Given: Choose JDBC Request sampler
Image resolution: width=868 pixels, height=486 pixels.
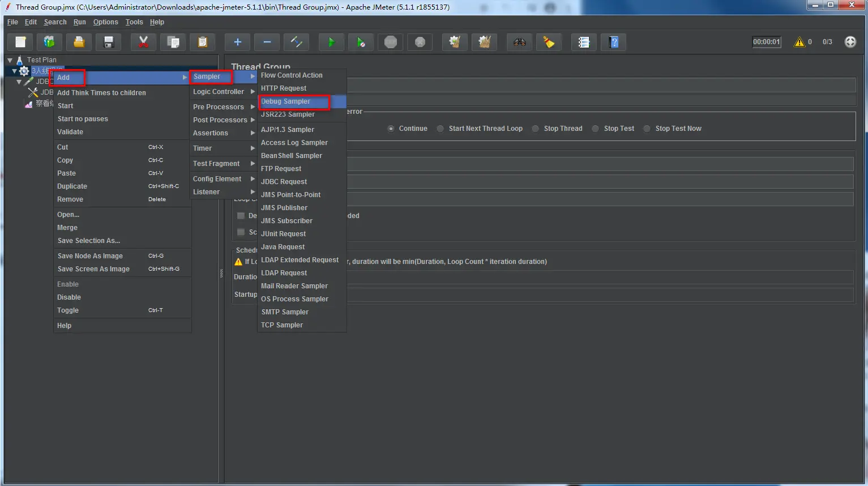Looking at the screenshot, I should coord(302,182).
